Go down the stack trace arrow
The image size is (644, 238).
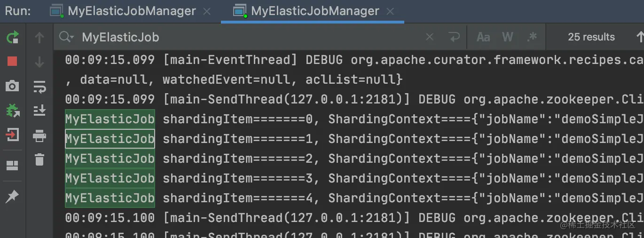(x=39, y=62)
